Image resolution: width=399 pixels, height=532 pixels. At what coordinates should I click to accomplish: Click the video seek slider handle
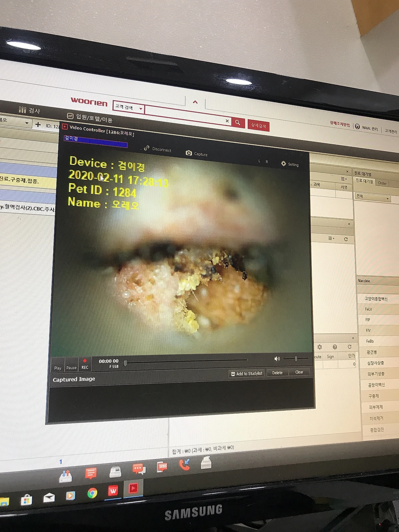125,363
